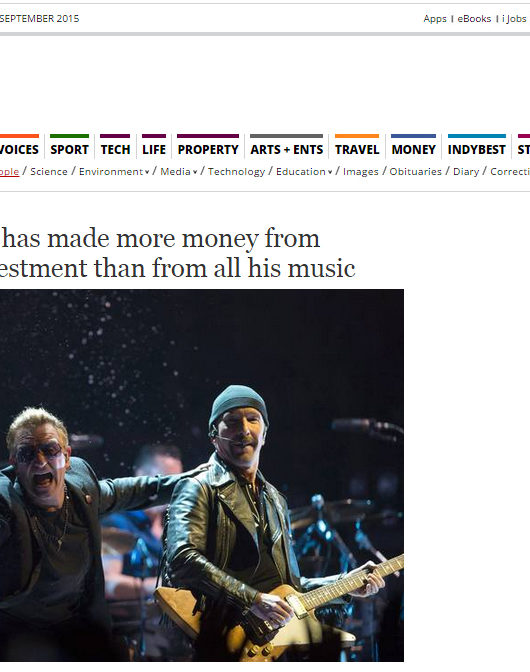The height and width of the screenshot is (672, 530).
Task: Go to INDYBEST section
Action: click(x=476, y=150)
